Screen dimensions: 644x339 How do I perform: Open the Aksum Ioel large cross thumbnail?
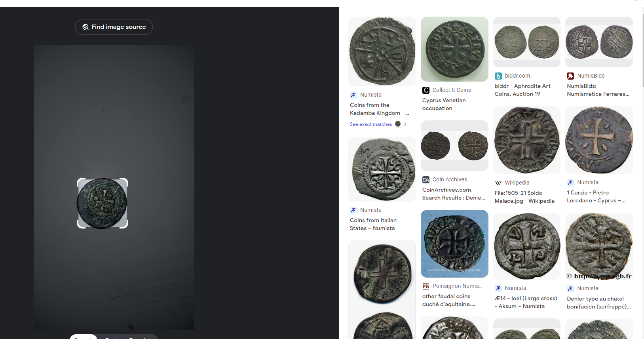527,246
